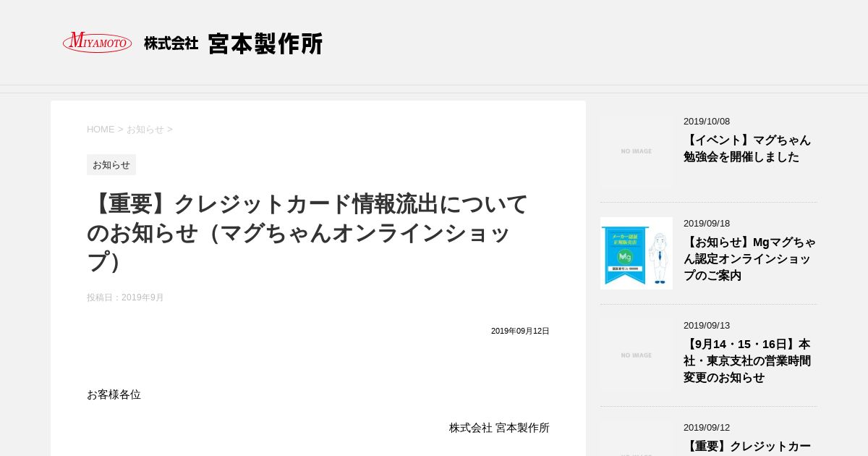Click the 投稿日：2019年9月 post date
868x456 pixels.
(125, 297)
